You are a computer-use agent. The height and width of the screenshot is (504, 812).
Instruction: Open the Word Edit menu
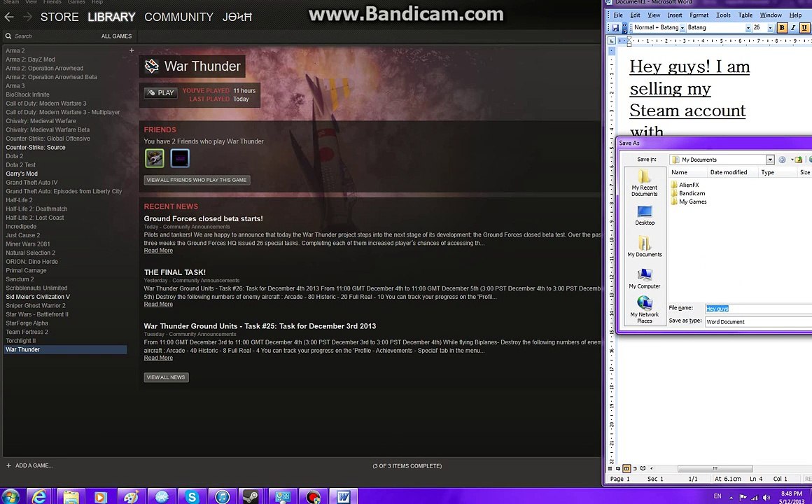click(x=635, y=15)
